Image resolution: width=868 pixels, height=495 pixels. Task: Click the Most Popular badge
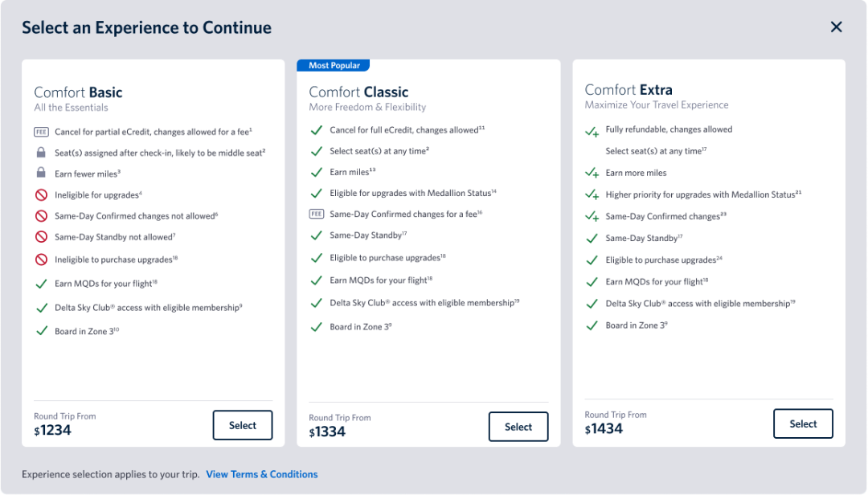333,65
